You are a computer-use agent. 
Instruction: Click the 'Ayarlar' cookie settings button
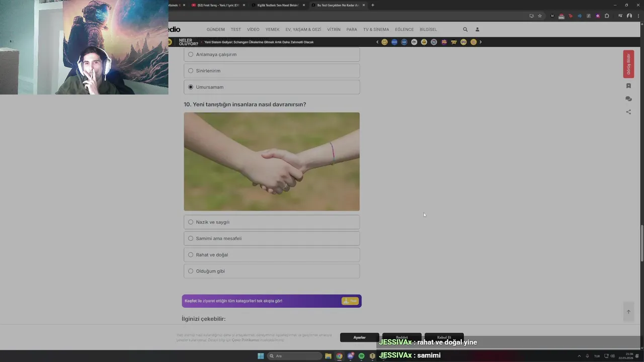359,337
